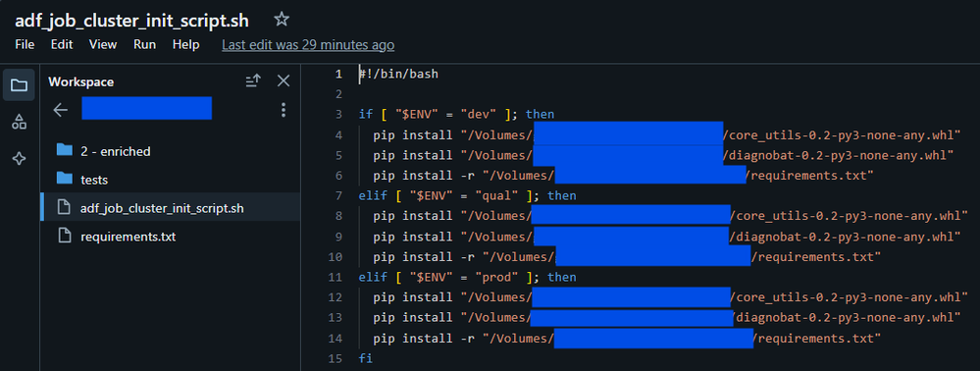Screen dimensions: 980x371
Task: Go back with the left arrow in Workspace
Action: click(x=60, y=110)
